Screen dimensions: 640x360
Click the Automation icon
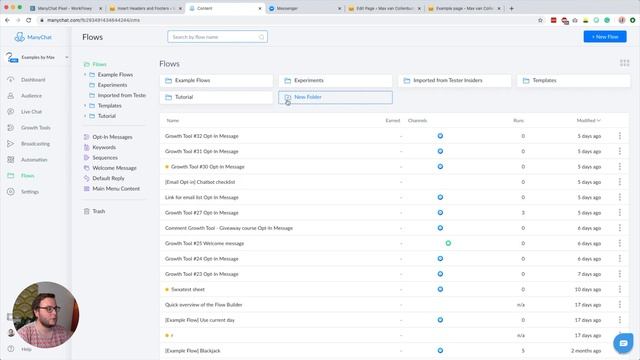click(x=11, y=160)
